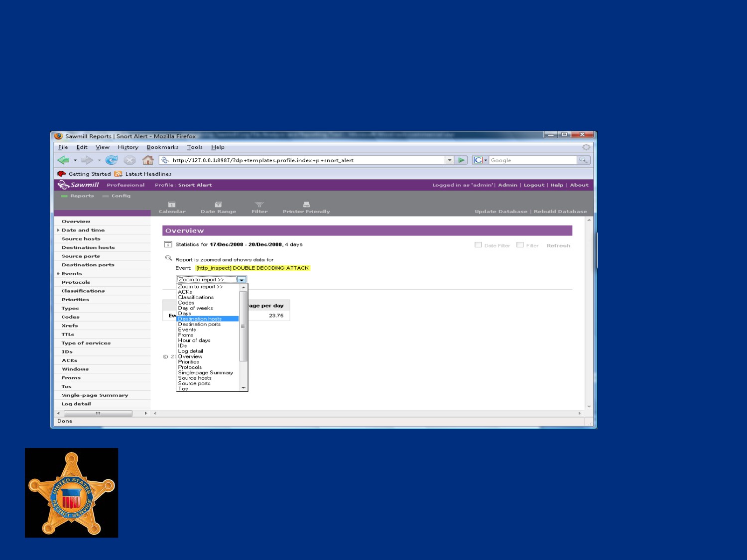The height and width of the screenshot is (560, 747).
Task: Click the Sawmill logo in the purple header
Action: pyautogui.click(x=79, y=185)
